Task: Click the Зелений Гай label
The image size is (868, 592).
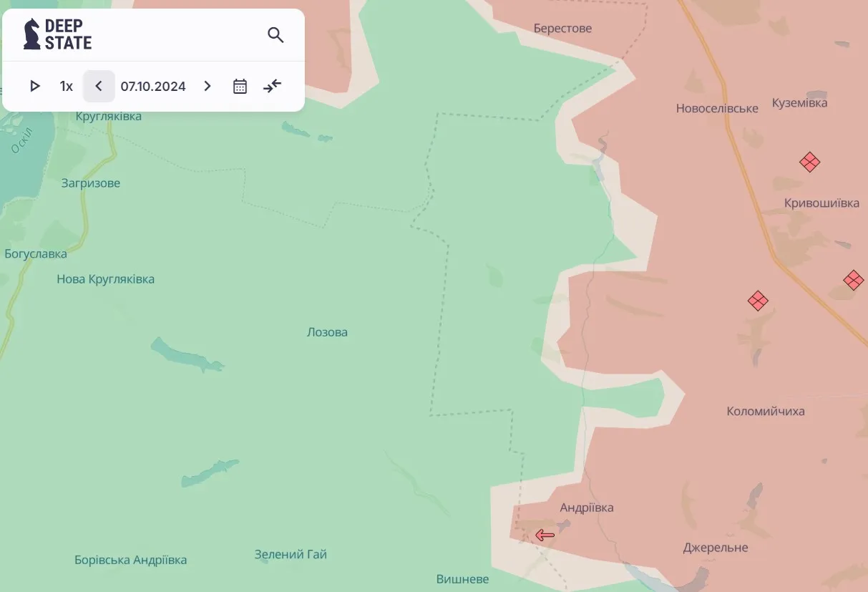Action: tap(291, 554)
